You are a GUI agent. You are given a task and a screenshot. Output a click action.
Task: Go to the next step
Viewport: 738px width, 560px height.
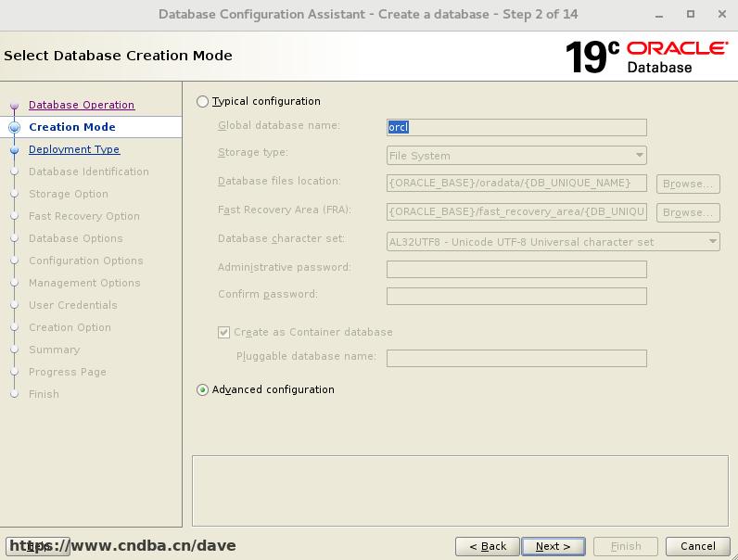click(x=553, y=546)
